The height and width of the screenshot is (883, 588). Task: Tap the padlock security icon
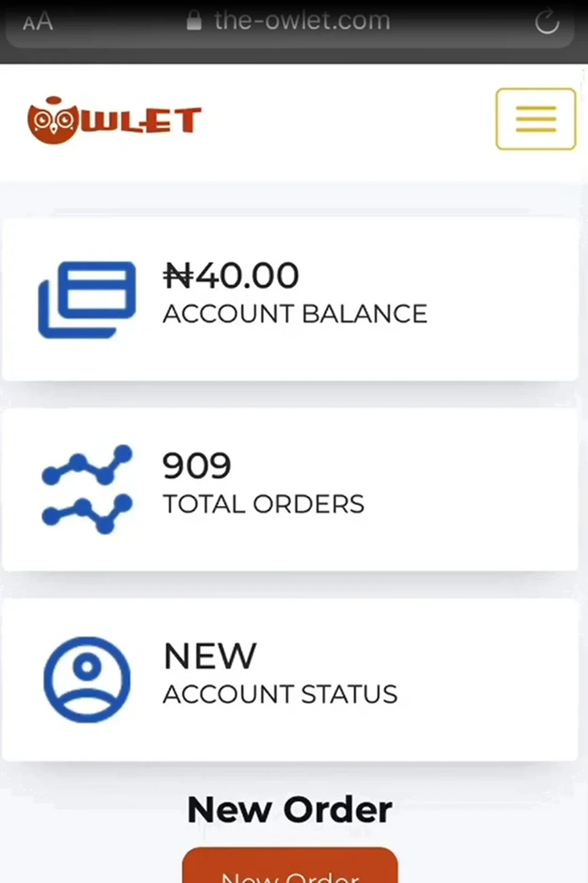[x=194, y=21]
